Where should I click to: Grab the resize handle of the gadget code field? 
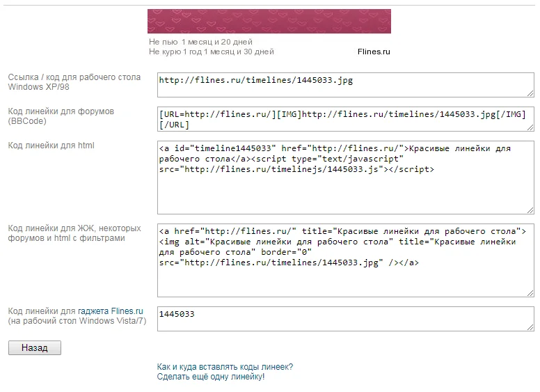(530, 327)
